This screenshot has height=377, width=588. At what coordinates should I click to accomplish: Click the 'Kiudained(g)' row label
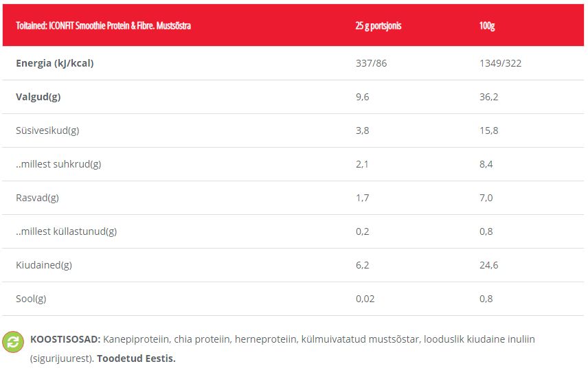pyautogui.click(x=44, y=265)
